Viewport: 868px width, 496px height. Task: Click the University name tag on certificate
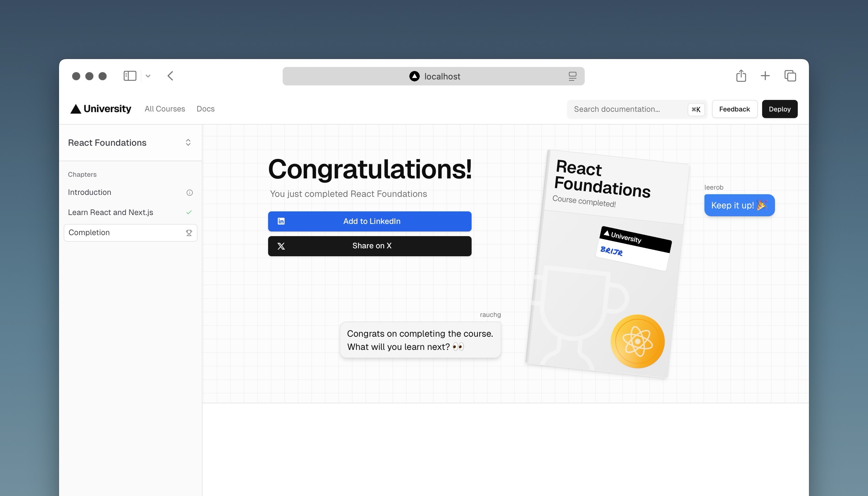[634, 249]
